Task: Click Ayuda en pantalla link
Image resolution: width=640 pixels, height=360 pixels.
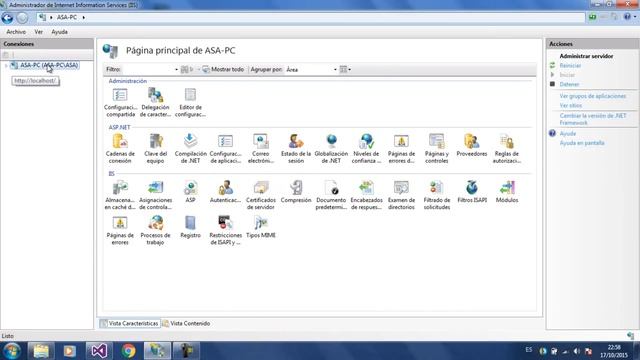Action: tap(582, 143)
